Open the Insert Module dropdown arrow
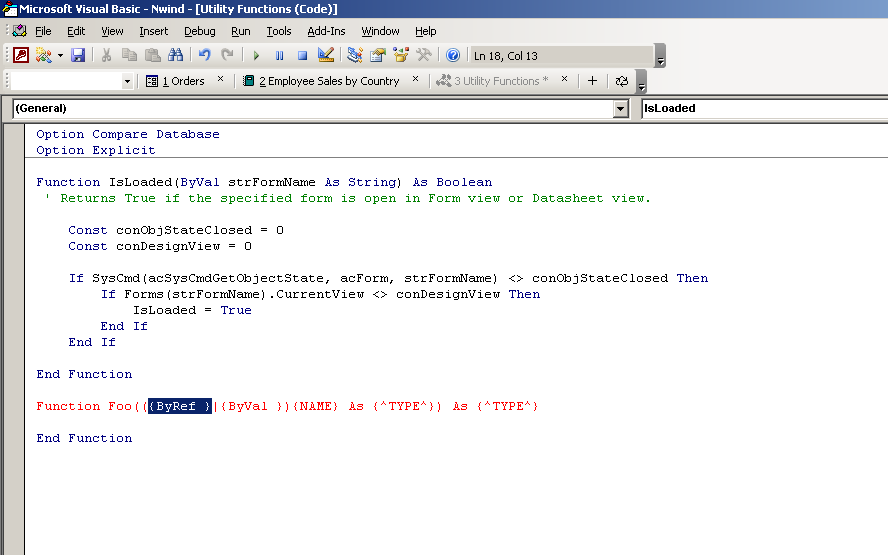This screenshot has width=888, height=555. coord(60,55)
